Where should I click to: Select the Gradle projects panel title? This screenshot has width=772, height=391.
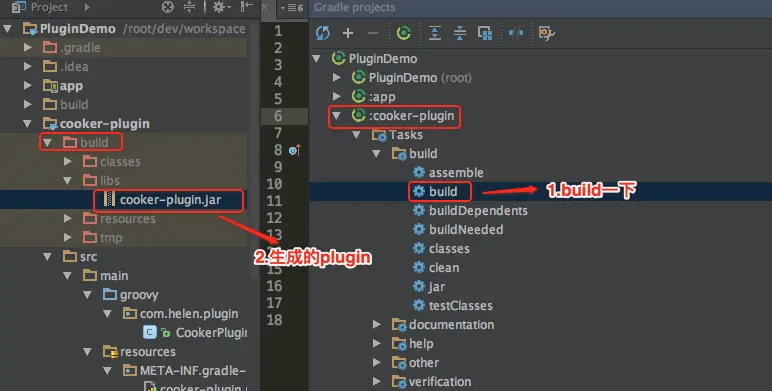(x=354, y=7)
